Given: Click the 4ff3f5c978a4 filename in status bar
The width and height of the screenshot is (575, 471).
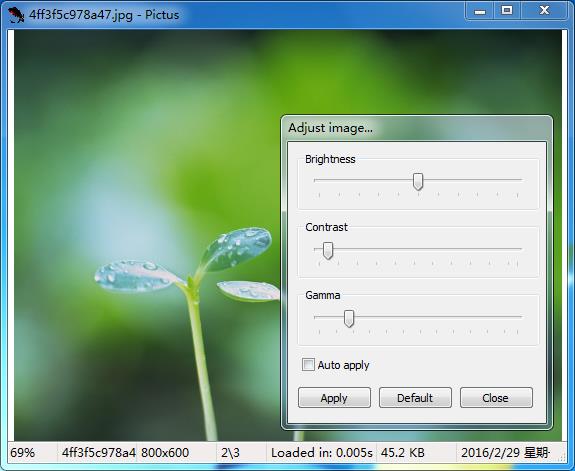Looking at the screenshot, I should [x=99, y=453].
